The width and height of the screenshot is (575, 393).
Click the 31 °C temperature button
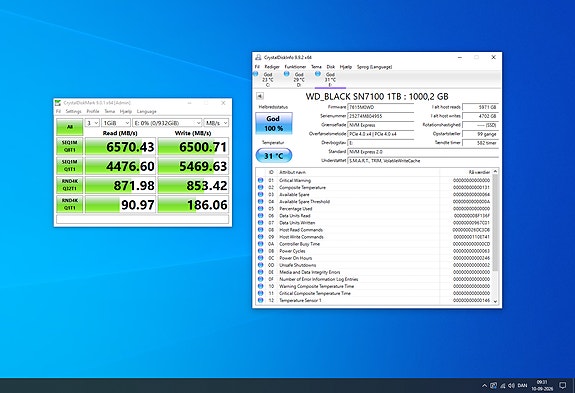point(274,156)
